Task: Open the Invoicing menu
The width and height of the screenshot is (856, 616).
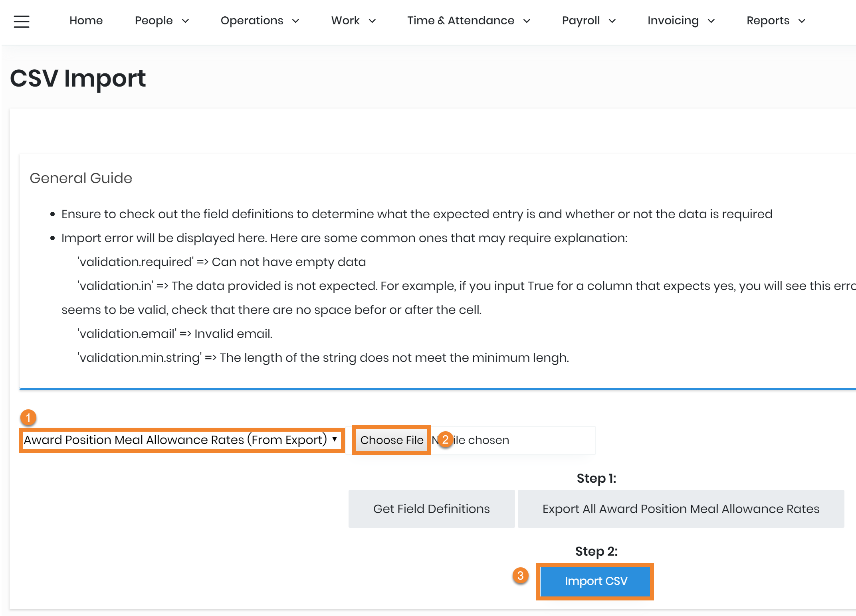Action: click(x=673, y=21)
